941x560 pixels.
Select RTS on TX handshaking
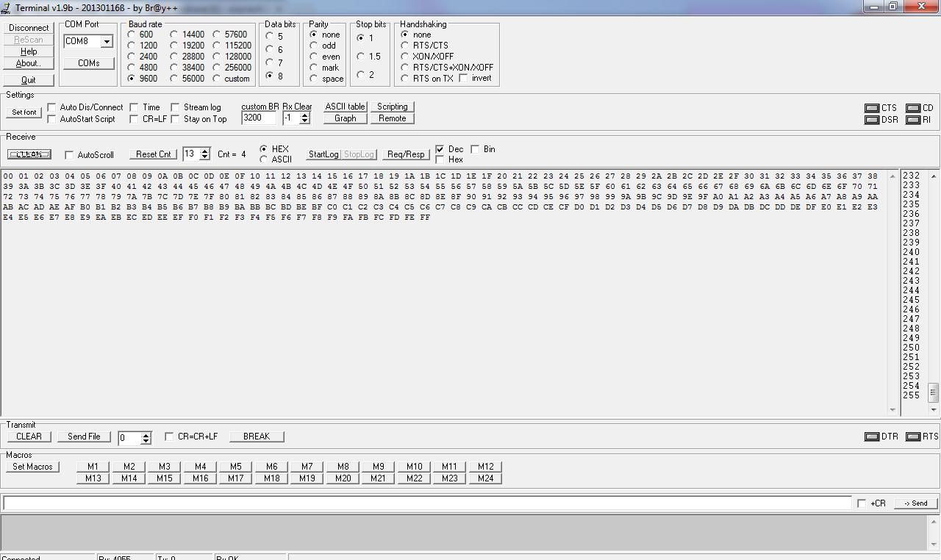coord(404,79)
